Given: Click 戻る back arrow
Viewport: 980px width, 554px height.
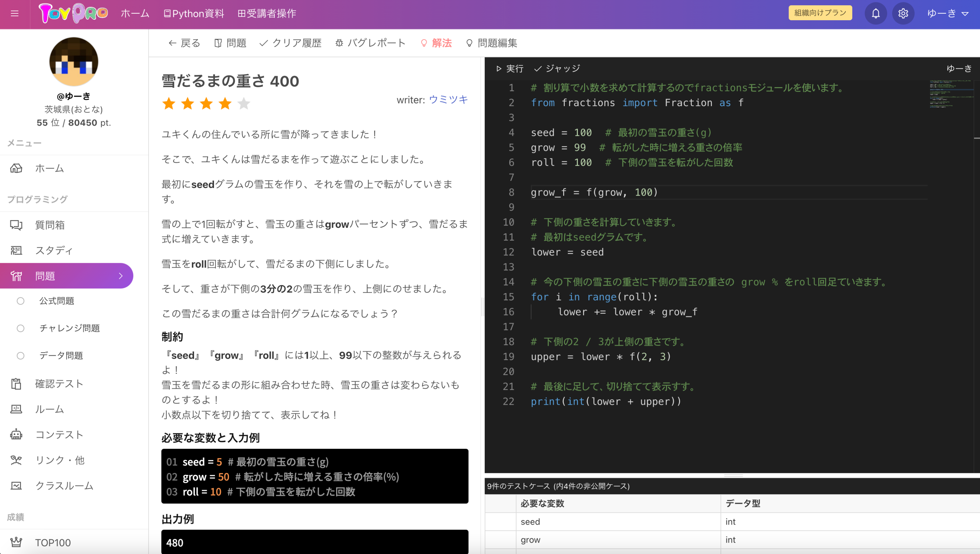Looking at the screenshot, I should 184,43.
